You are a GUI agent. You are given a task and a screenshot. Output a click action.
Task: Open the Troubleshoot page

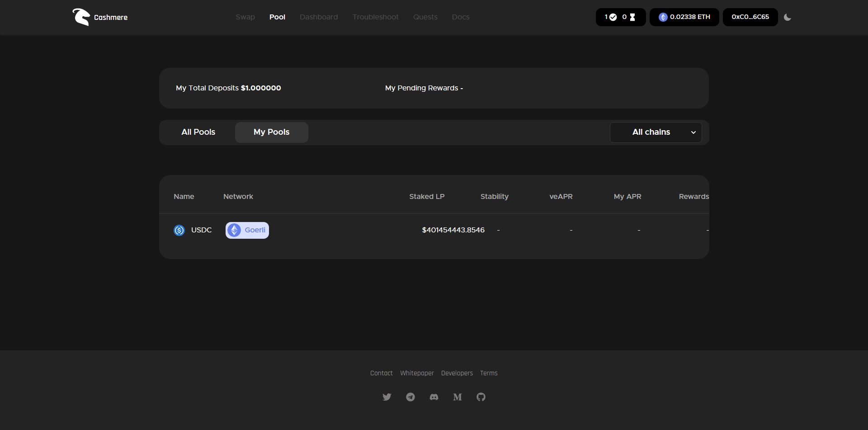376,17
